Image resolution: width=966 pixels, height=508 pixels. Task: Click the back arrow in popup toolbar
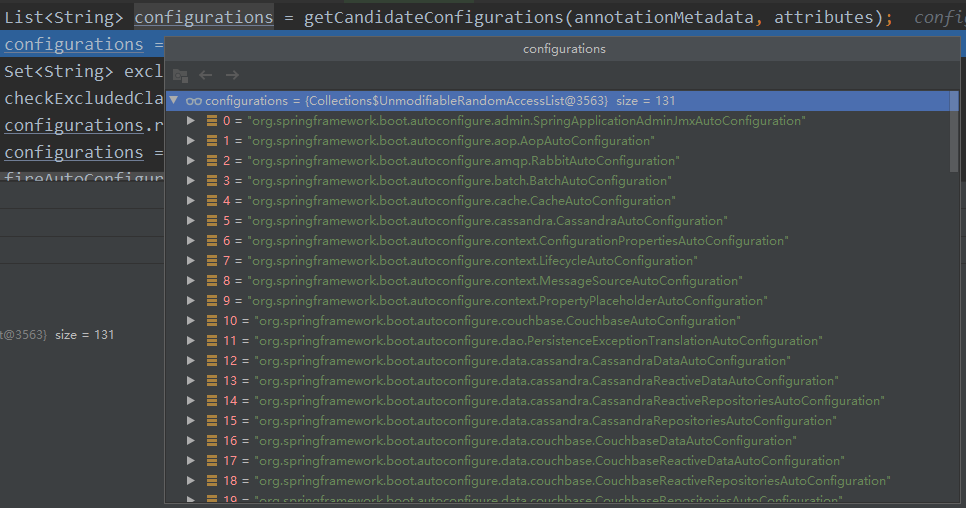[206, 75]
